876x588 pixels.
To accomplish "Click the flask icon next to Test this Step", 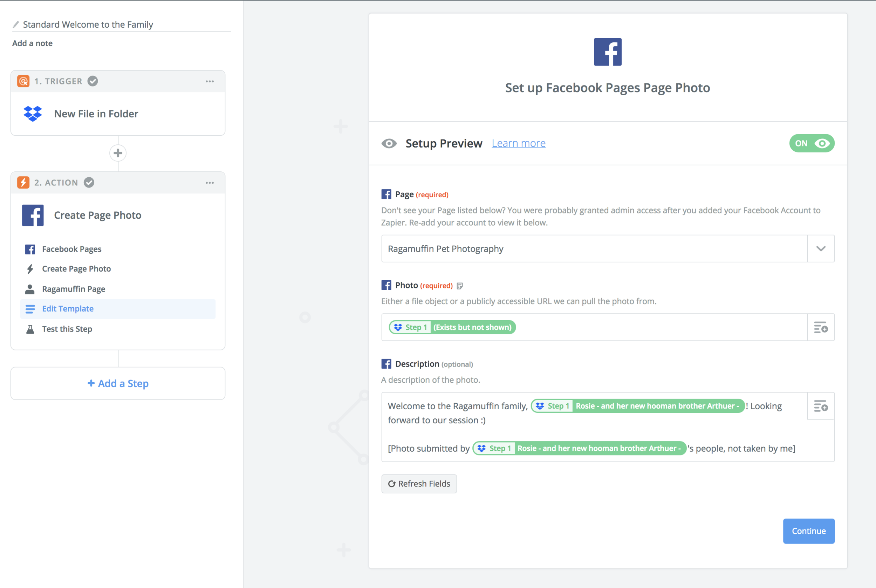I will click(30, 329).
